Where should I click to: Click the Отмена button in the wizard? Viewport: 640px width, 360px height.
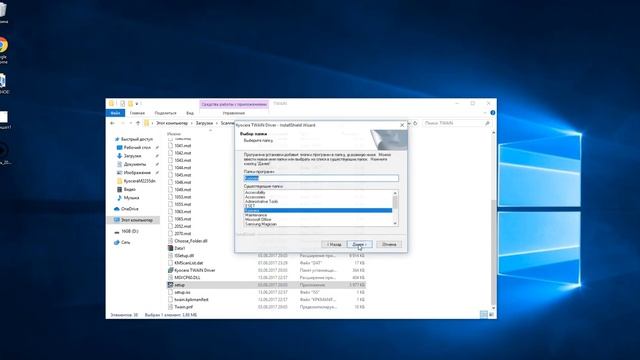[x=389, y=244]
